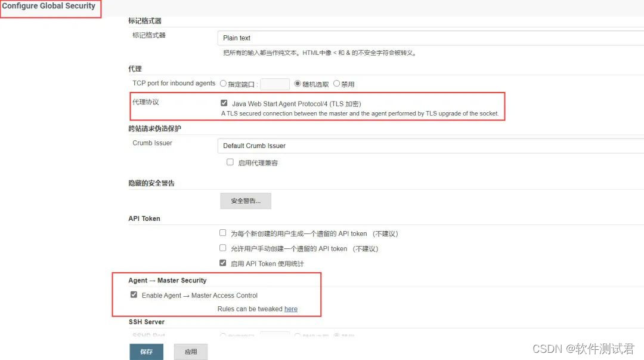Check 为每个新创建的用户生成一个遗留的 API token

click(222, 233)
